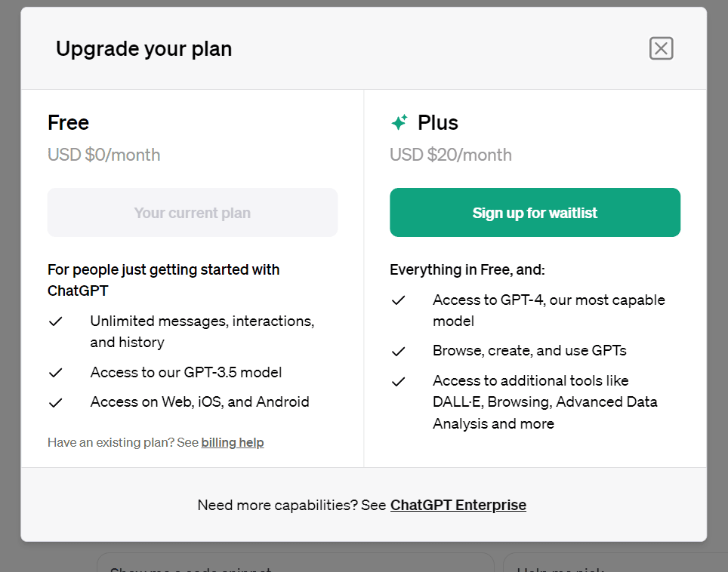Click checkmark next to DALL·E tools feature
This screenshot has width=728, height=572.
[398, 381]
